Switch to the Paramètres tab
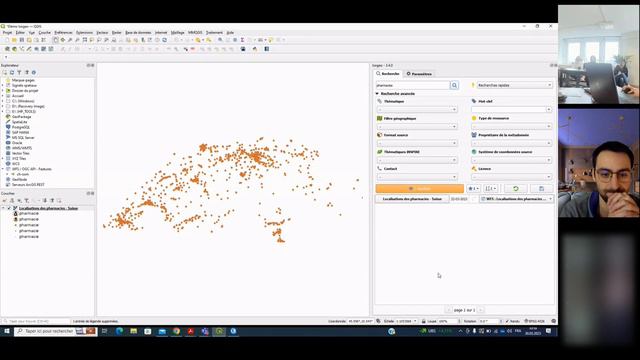 (x=419, y=74)
